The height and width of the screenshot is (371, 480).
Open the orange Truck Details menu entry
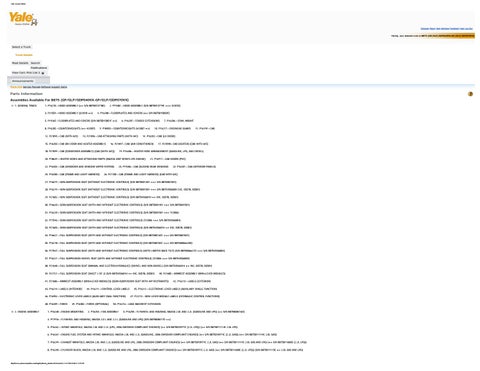(x=24, y=55)
